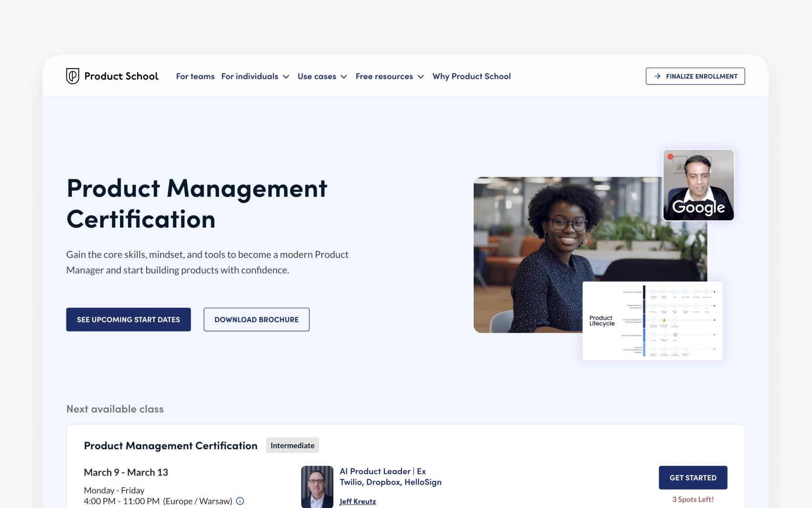Go to Why Product School page
The height and width of the screenshot is (508, 812).
pos(471,76)
